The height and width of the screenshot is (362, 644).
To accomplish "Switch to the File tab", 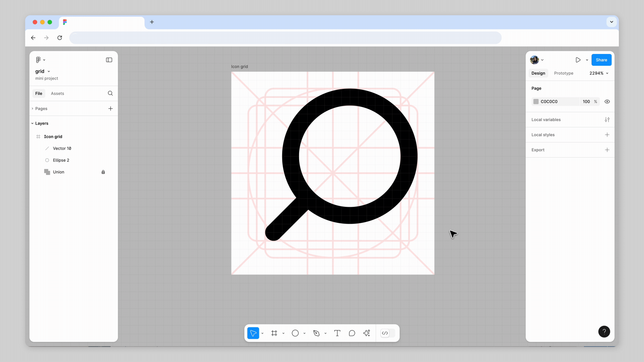I will [x=39, y=94].
